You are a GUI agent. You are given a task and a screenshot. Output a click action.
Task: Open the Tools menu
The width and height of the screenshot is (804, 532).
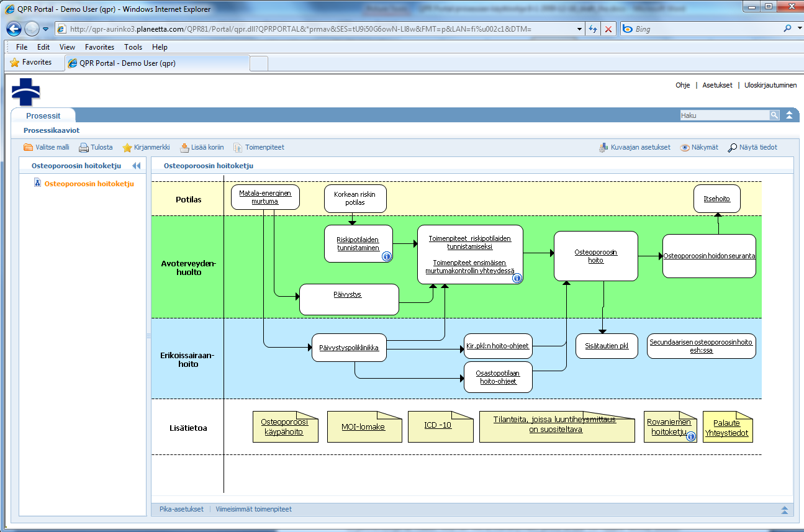click(133, 47)
